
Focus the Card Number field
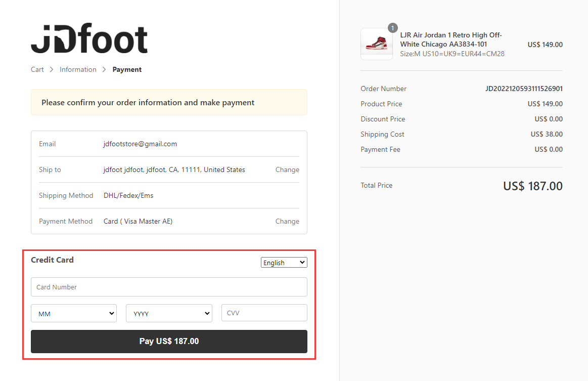pyautogui.click(x=169, y=287)
